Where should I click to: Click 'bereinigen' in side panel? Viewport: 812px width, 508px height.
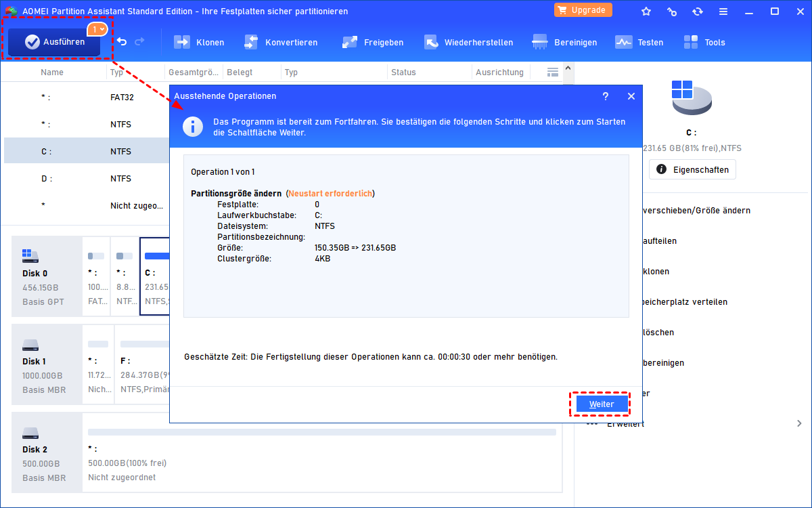(662, 363)
